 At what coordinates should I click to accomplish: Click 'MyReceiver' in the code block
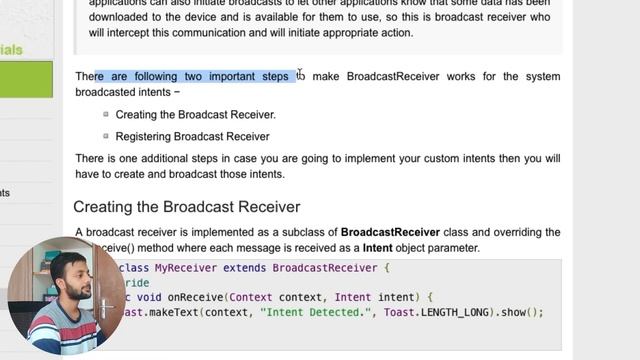coord(186,268)
